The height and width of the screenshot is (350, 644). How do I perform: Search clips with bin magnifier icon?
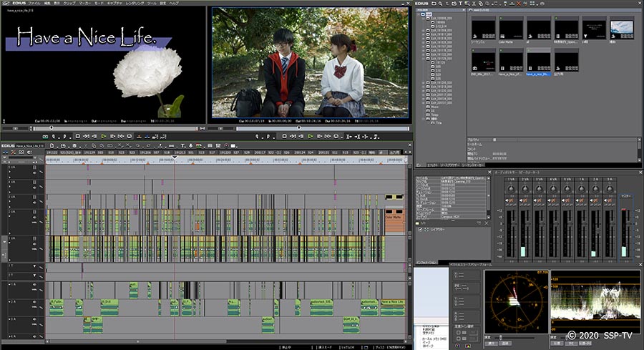[x=440, y=4]
